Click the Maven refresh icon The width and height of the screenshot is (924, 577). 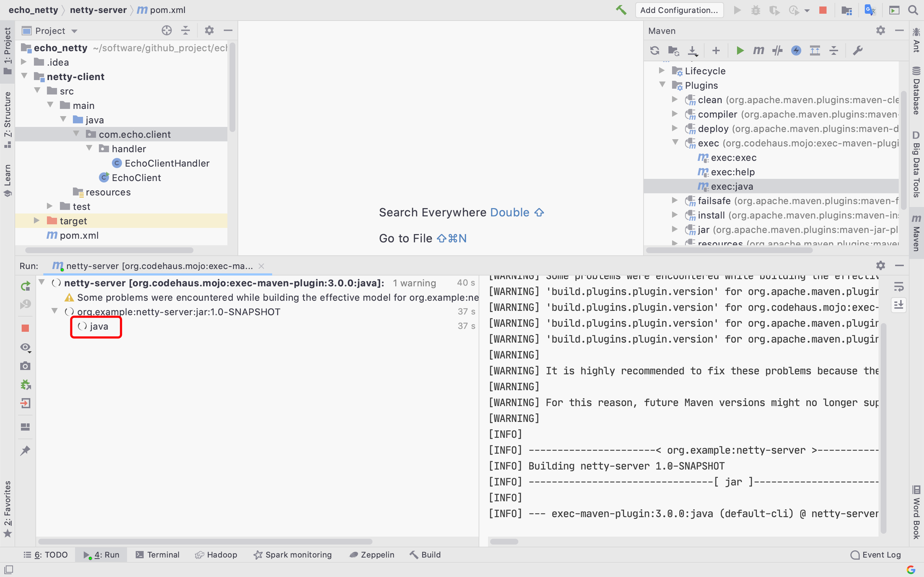click(655, 50)
